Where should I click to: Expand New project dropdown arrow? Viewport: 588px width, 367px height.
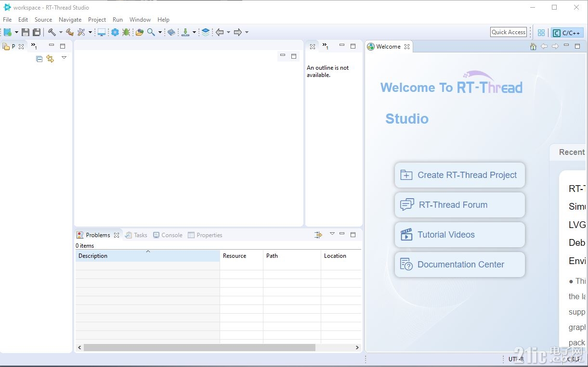pyautogui.click(x=16, y=32)
